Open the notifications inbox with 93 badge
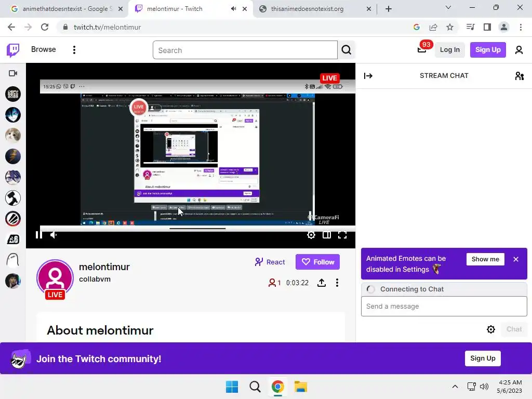Screen dimensions: 532x399 coord(422,49)
